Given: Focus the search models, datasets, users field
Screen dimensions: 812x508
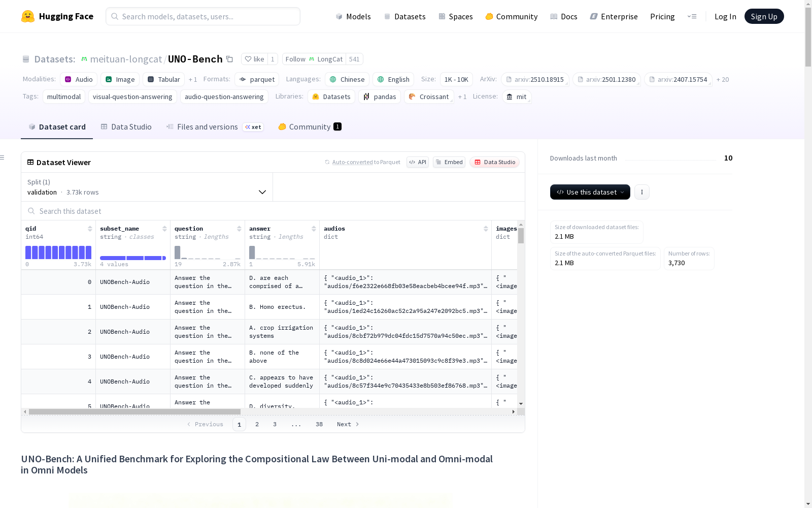Looking at the screenshot, I should 203,16.
